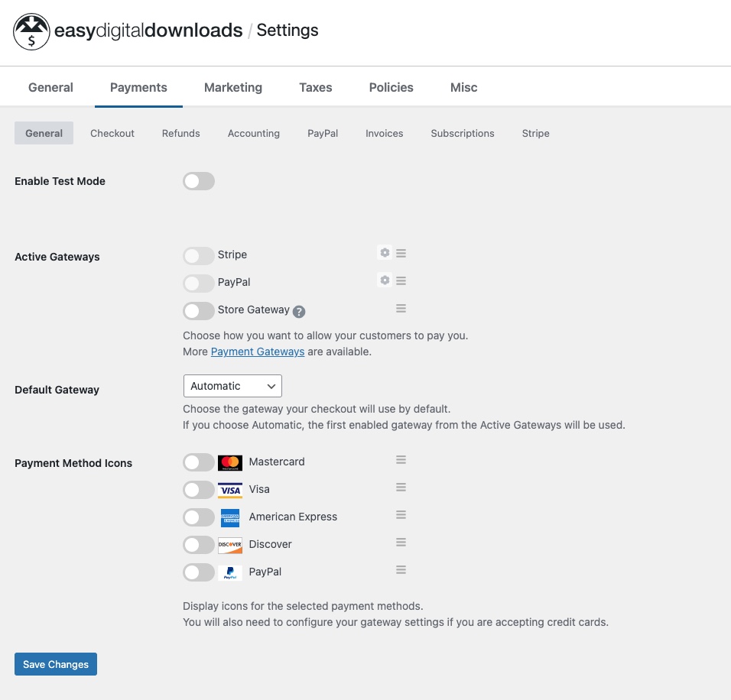Click the Enable Test Mode label
This screenshot has width=731, height=700.
coord(60,181)
